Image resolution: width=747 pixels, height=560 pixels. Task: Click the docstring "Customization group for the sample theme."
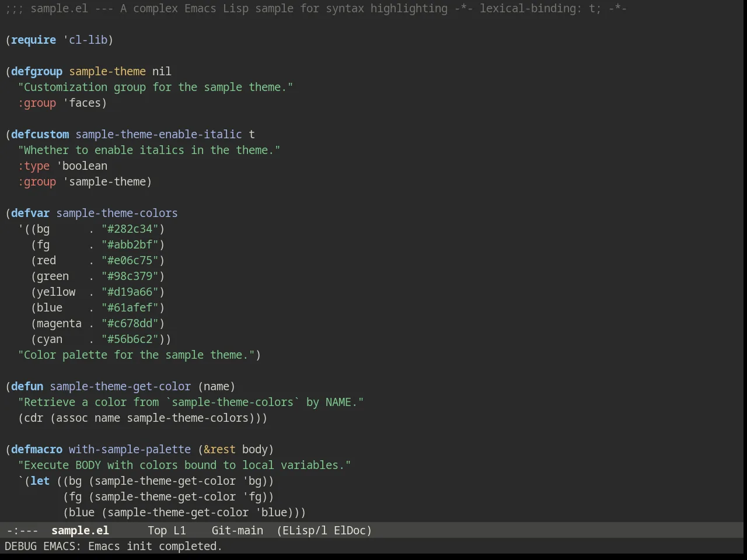tap(156, 87)
